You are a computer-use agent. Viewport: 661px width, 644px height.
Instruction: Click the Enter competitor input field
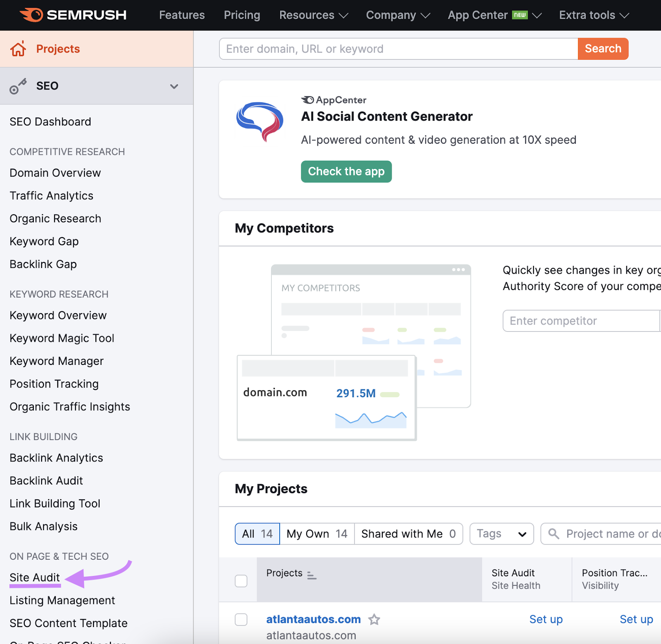tap(580, 321)
